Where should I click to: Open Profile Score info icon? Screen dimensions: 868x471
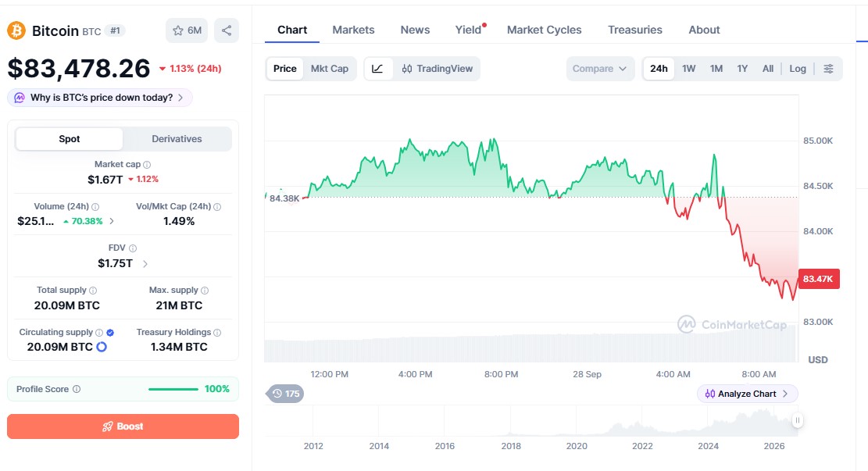pyautogui.click(x=77, y=389)
